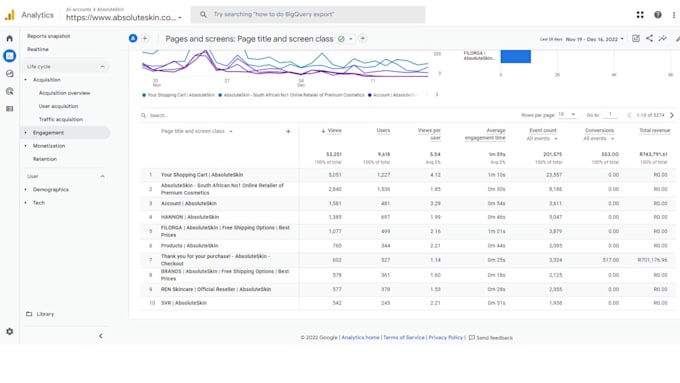Open dropdown arrow next to report status check
The height and width of the screenshot is (383, 680).
point(351,39)
